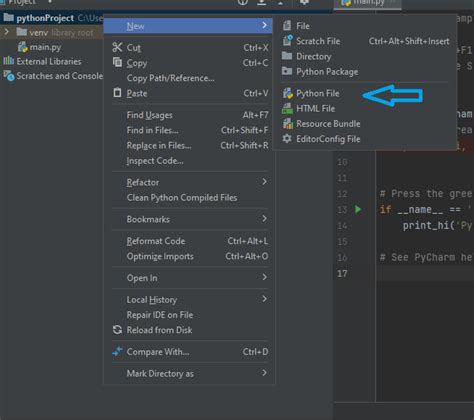Click the External Libraries icon

[x=8, y=61]
